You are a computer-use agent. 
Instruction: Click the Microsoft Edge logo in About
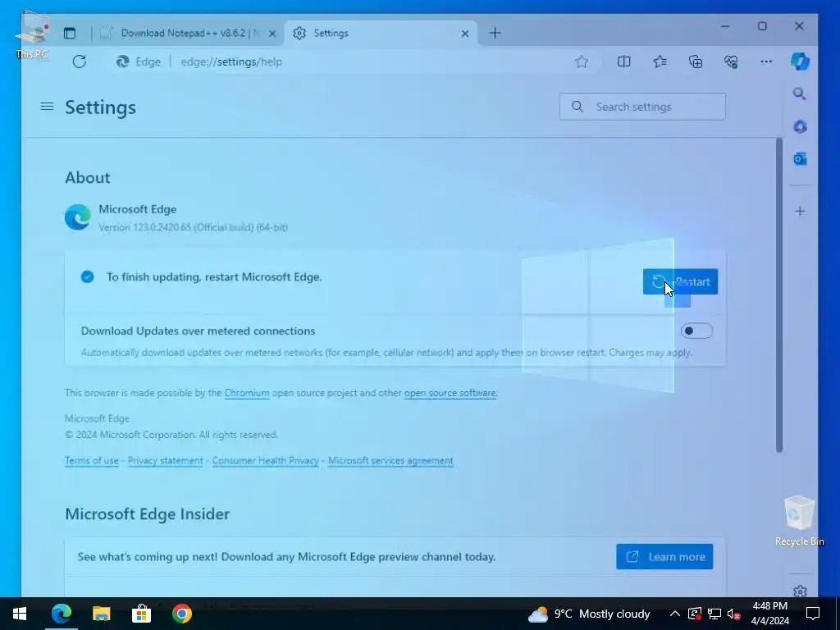pos(78,217)
